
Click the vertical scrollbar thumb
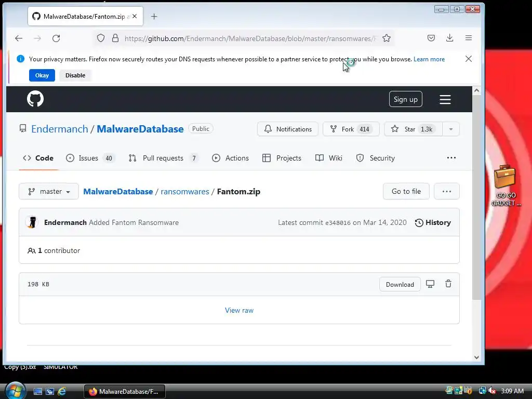pyautogui.click(x=477, y=197)
